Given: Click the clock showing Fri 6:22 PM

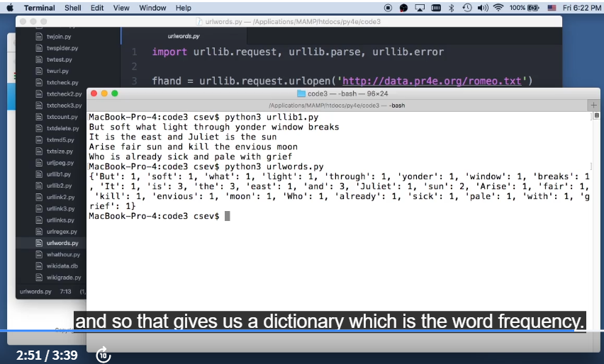Looking at the screenshot, I should tap(581, 8).
